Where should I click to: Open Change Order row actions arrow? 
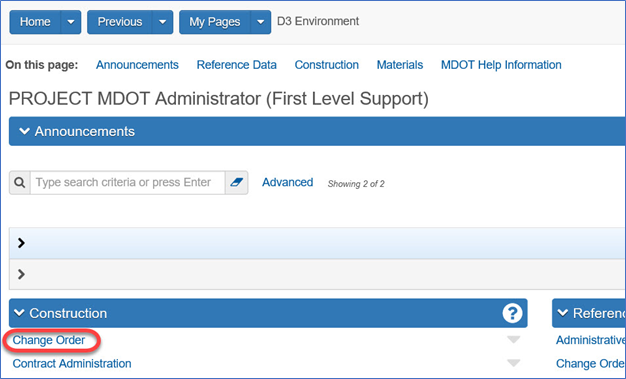tap(513, 340)
